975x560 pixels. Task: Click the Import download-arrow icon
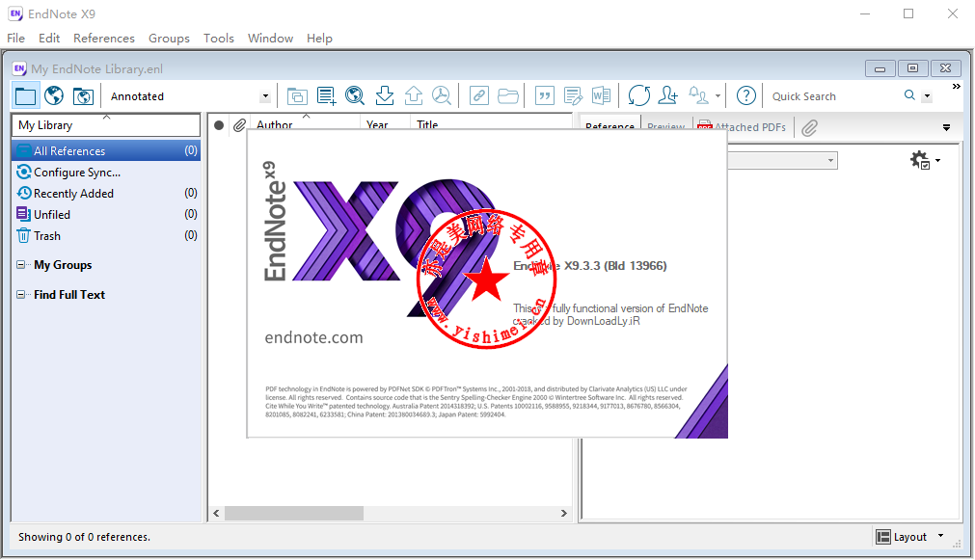coord(384,95)
